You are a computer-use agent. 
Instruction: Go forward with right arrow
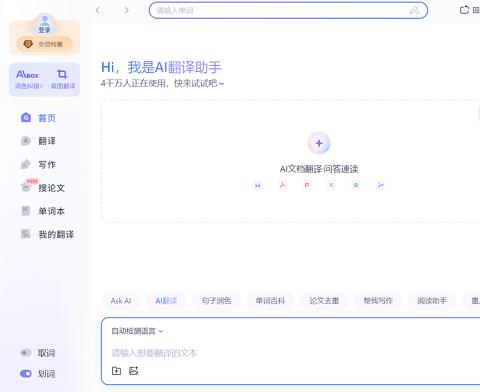pos(126,10)
